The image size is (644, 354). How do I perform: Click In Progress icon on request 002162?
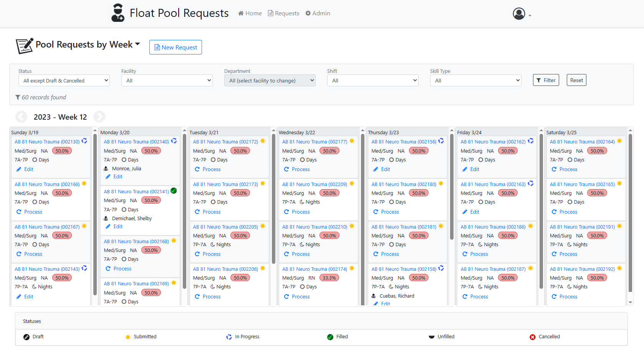[x=530, y=141]
